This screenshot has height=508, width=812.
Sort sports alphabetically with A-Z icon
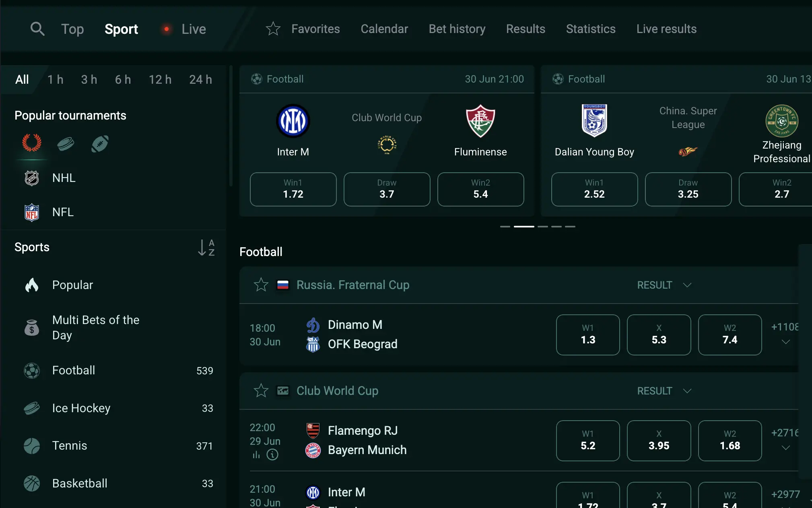[x=206, y=247]
